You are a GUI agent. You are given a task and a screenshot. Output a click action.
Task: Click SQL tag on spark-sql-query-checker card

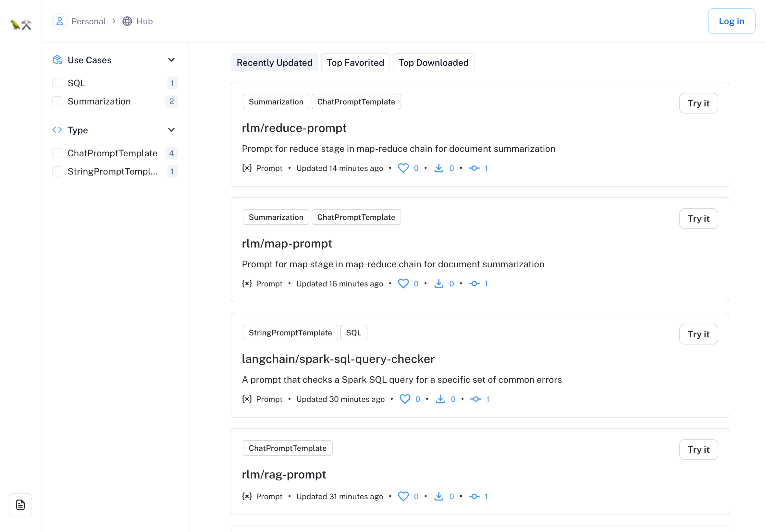tap(353, 333)
